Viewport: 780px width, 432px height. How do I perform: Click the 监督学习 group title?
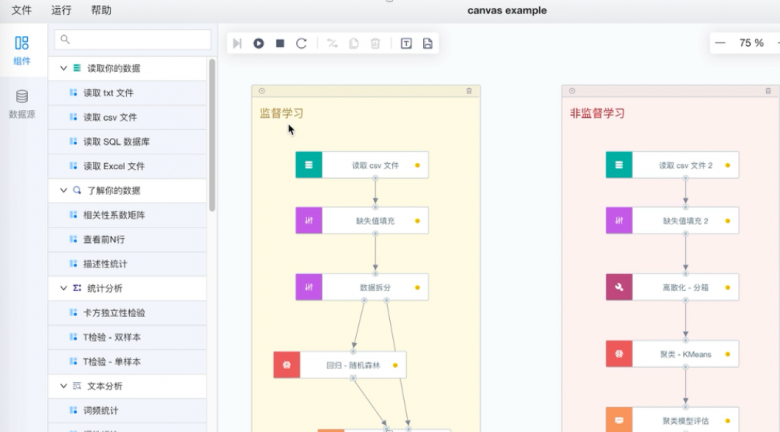(x=282, y=113)
